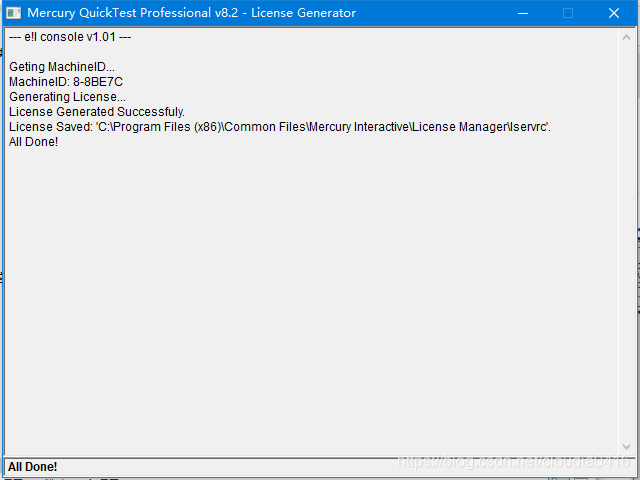Image resolution: width=640 pixels, height=480 pixels.
Task: Click the window title 'Mercury QuickTest Professional v8.2'
Action: [x=133, y=13]
